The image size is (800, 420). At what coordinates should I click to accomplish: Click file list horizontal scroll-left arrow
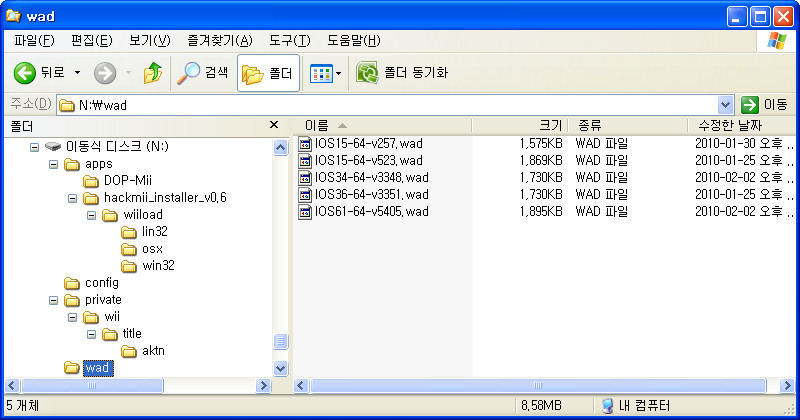tap(301, 385)
